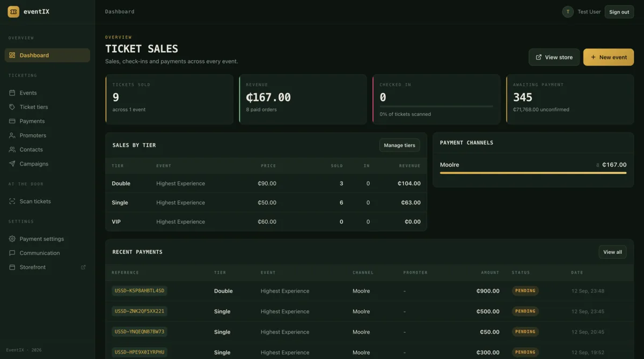Click the ₵63.00 revenue cell
The height and width of the screenshot is (359, 644).
411,203
